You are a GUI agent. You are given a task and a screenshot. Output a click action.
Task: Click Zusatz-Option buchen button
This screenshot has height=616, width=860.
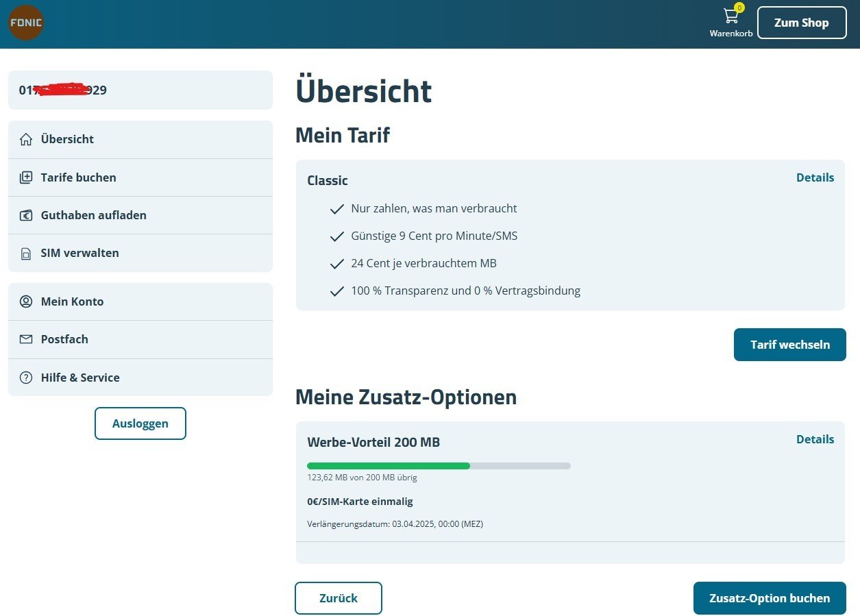click(x=769, y=598)
